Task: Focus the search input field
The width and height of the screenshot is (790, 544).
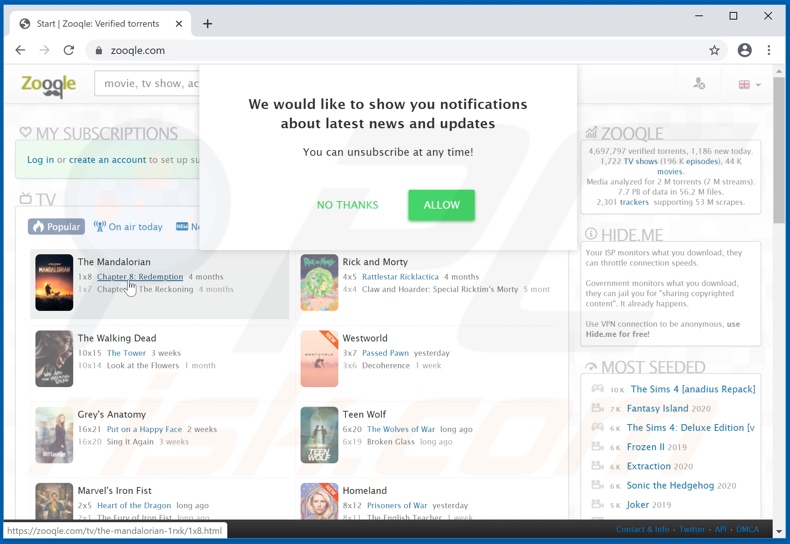Action: 147,83
